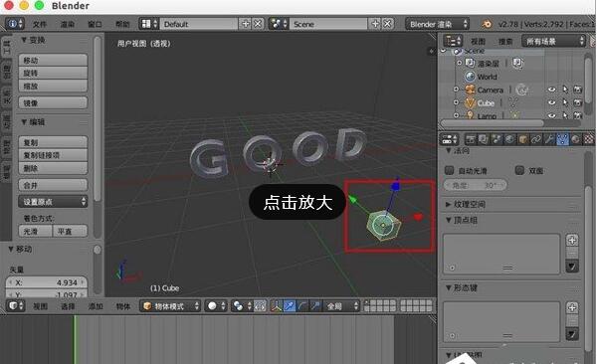
Task: Open the 全局 transform orientation dropdown
Action: coord(341,305)
